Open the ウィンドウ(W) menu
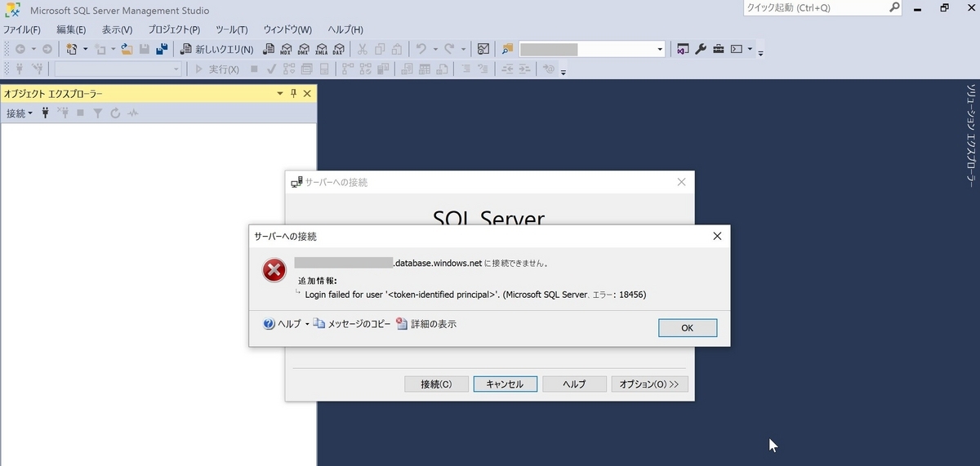The width and height of the screenshot is (980, 466). pyautogui.click(x=287, y=29)
